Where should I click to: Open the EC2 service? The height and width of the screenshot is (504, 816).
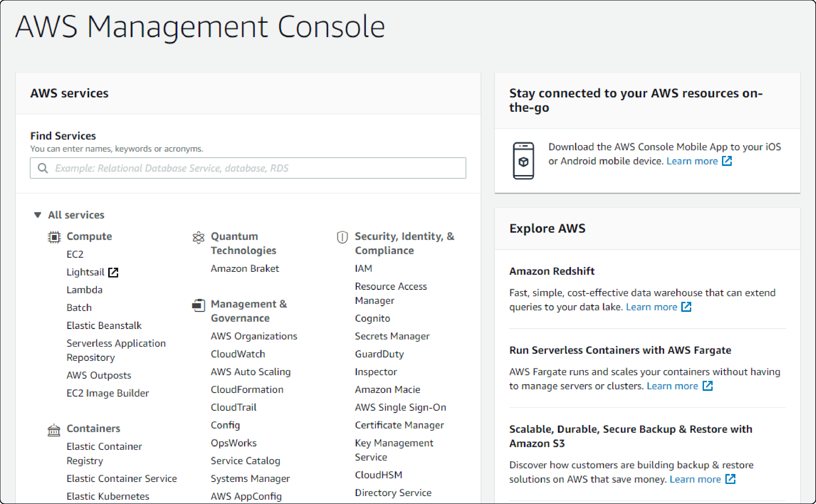tap(75, 254)
